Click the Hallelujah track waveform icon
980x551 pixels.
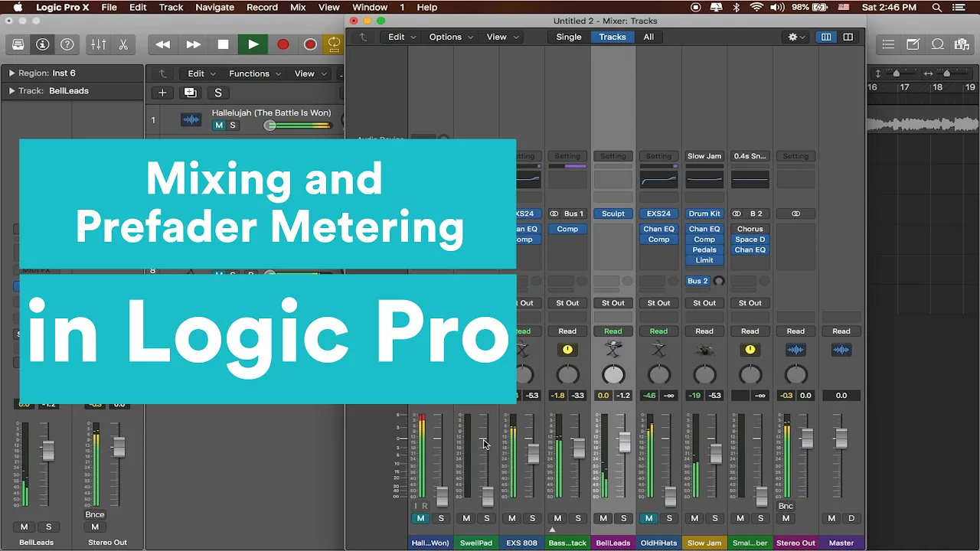tap(191, 119)
